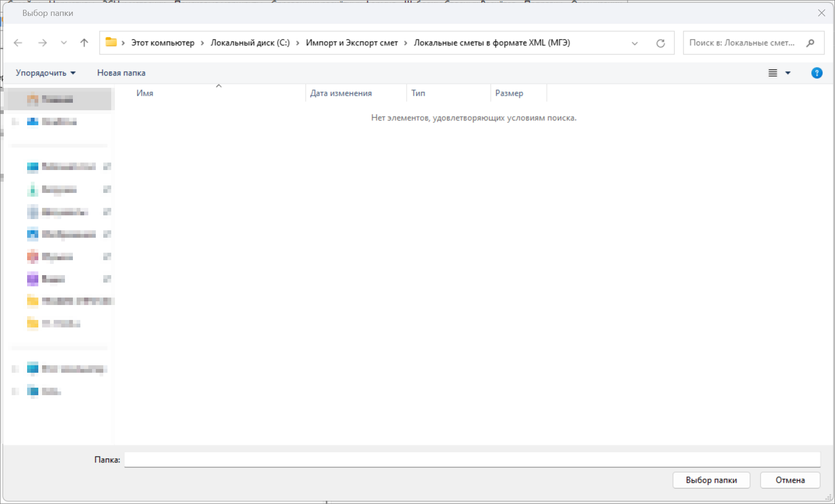Go back using the back arrow
835x504 pixels.
tap(18, 43)
